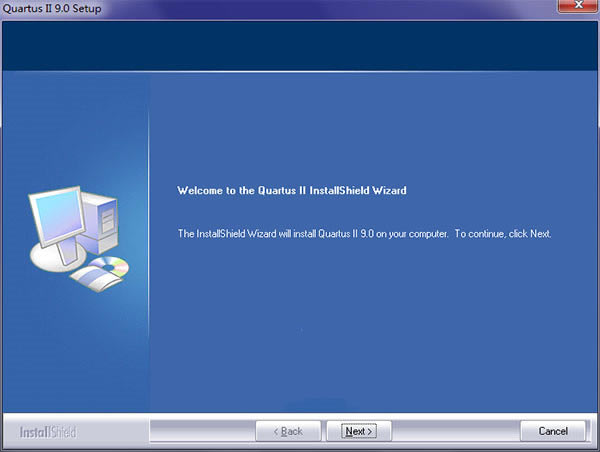Click the 'To continue, click Next' instruction text
This screenshot has width=600, height=452.
pos(503,233)
